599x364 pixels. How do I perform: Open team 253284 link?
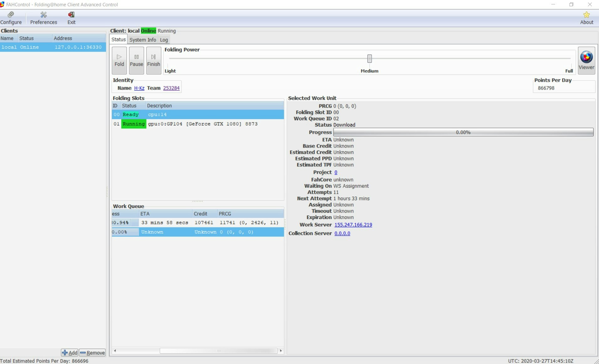[171, 88]
